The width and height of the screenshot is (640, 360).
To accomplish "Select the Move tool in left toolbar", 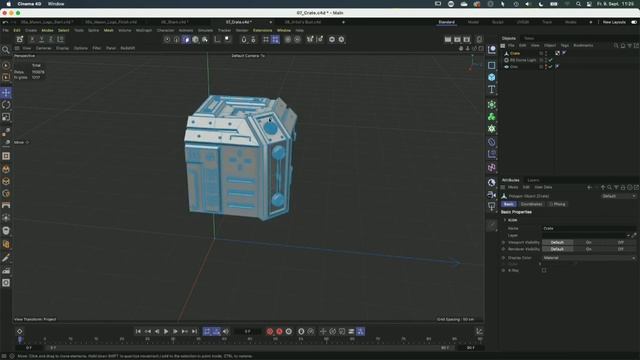I will [x=6, y=93].
